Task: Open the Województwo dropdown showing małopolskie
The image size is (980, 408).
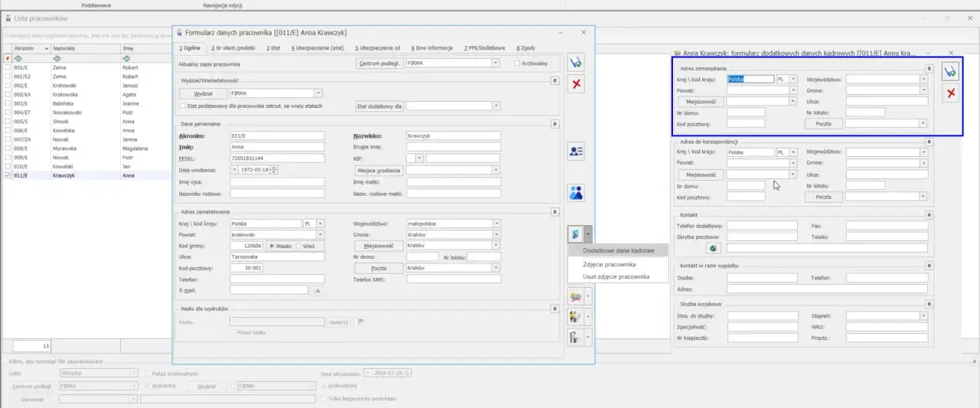Action: click(496, 224)
